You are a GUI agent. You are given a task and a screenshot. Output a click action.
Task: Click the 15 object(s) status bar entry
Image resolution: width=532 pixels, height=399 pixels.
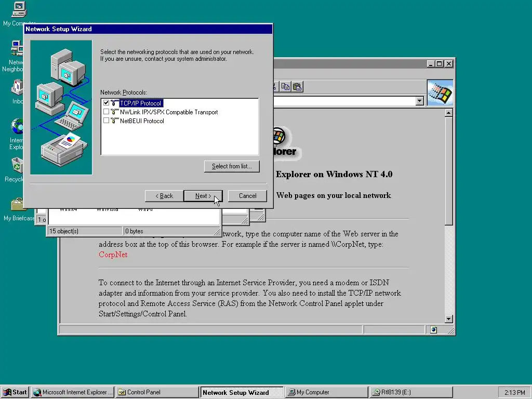point(85,231)
